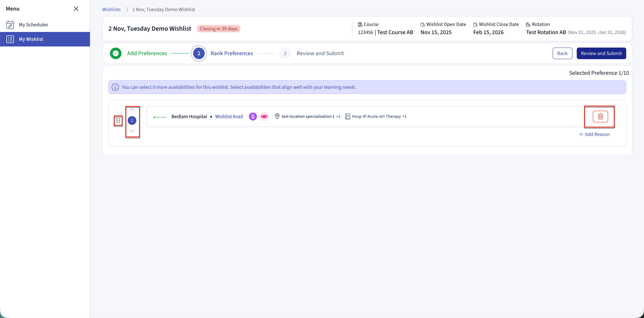
Task: Click the Wishlists breadcrumb link
Action: point(111,9)
